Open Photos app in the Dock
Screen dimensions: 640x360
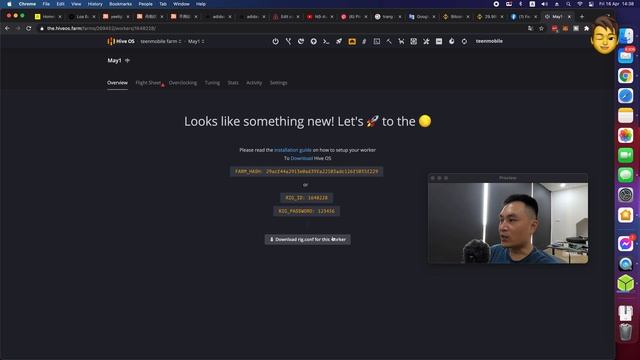point(625,136)
